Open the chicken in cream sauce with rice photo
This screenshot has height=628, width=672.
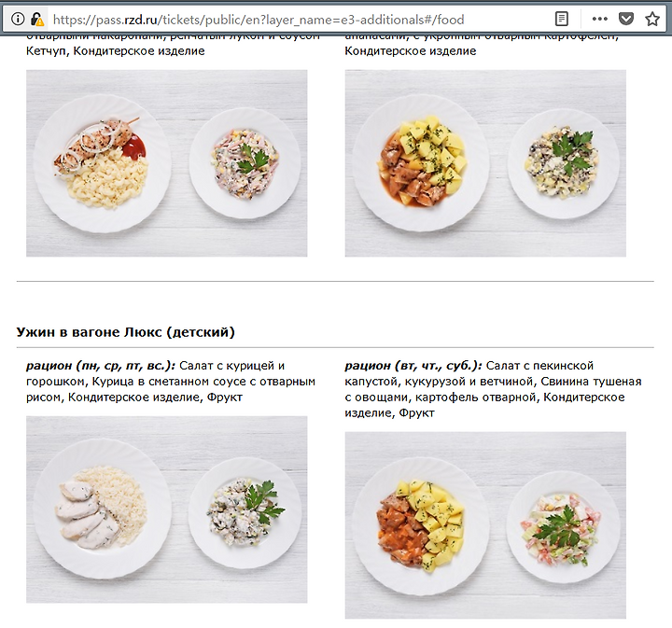click(x=167, y=509)
